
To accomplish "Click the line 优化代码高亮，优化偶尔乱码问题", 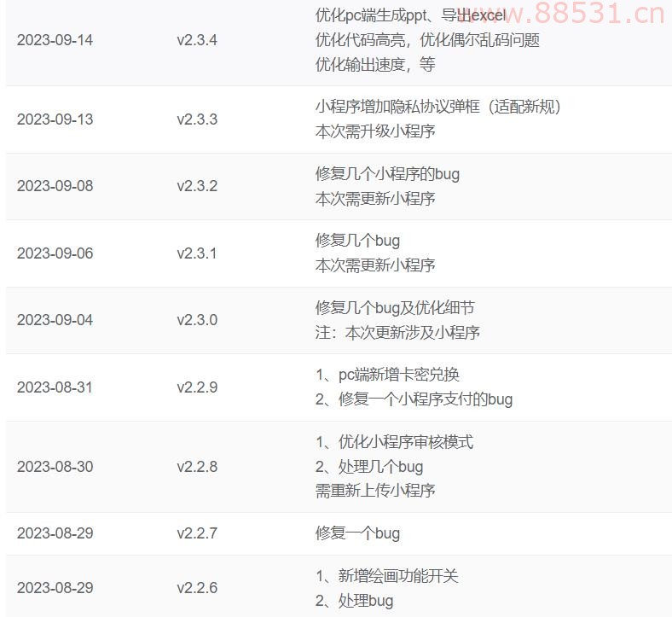I will pos(427,40).
